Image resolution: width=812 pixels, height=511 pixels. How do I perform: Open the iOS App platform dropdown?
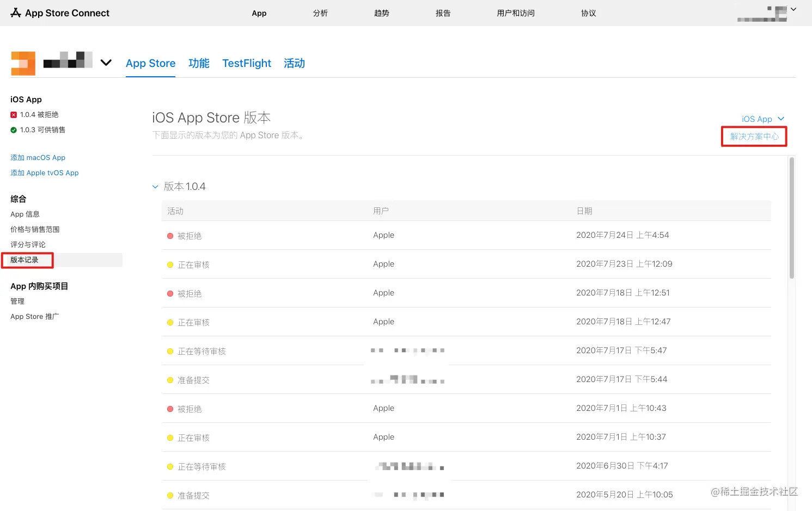click(763, 119)
